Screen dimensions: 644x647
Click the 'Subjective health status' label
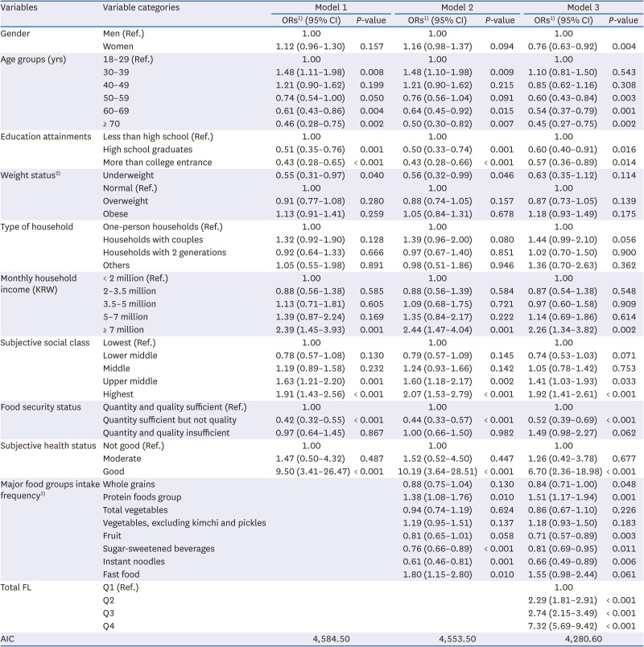pyautogui.click(x=47, y=446)
